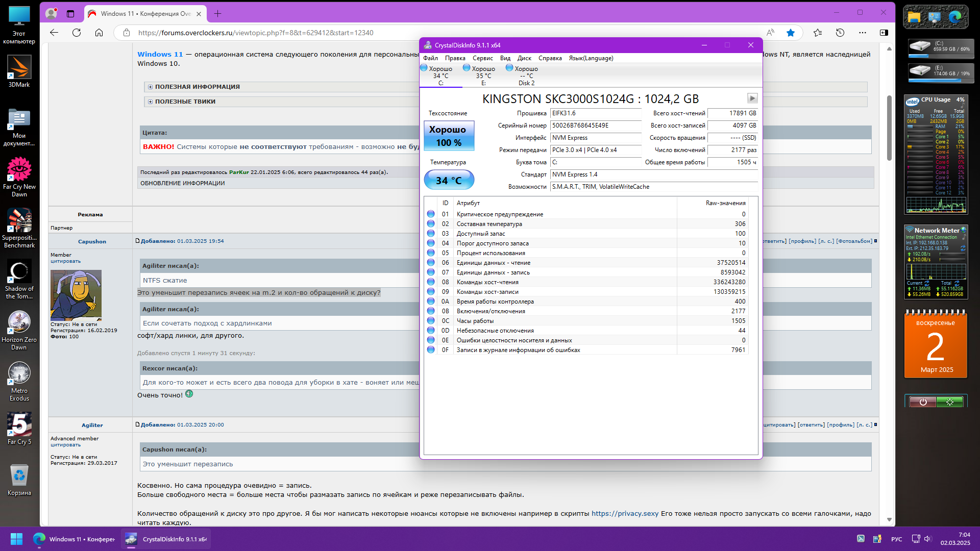980x551 pixels.
Task: Click the red power gadget button
Action: point(923,402)
